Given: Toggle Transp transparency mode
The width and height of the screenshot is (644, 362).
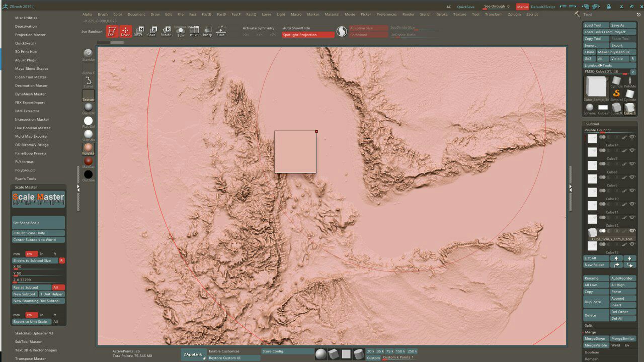Looking at the screenshot, I should (207, 31).
